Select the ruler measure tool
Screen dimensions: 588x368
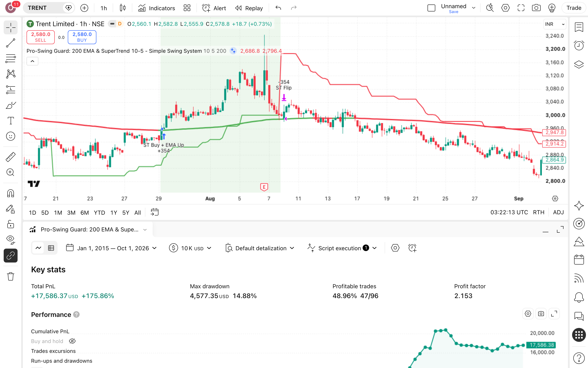point(10,157)
